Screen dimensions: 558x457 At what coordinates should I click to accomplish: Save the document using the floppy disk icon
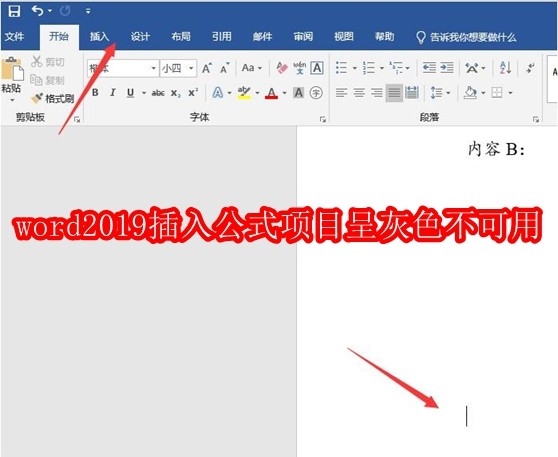(x=14, y=11)
